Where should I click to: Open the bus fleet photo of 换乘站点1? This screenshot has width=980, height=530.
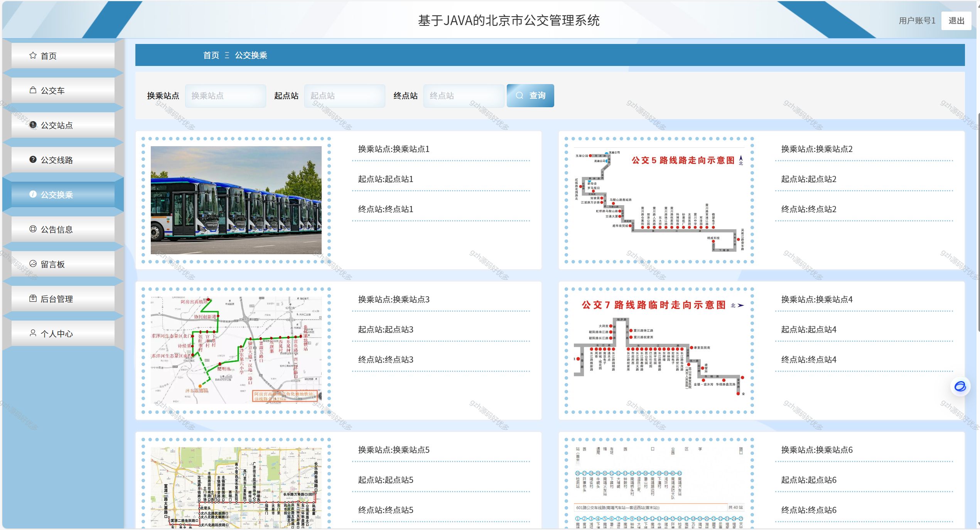point(236,200)
